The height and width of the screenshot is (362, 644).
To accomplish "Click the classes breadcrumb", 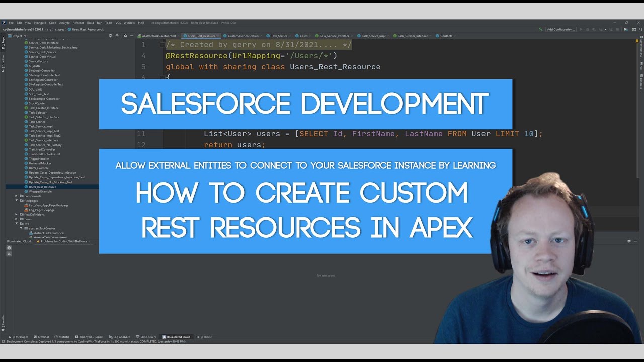I will tap(59, 29).
